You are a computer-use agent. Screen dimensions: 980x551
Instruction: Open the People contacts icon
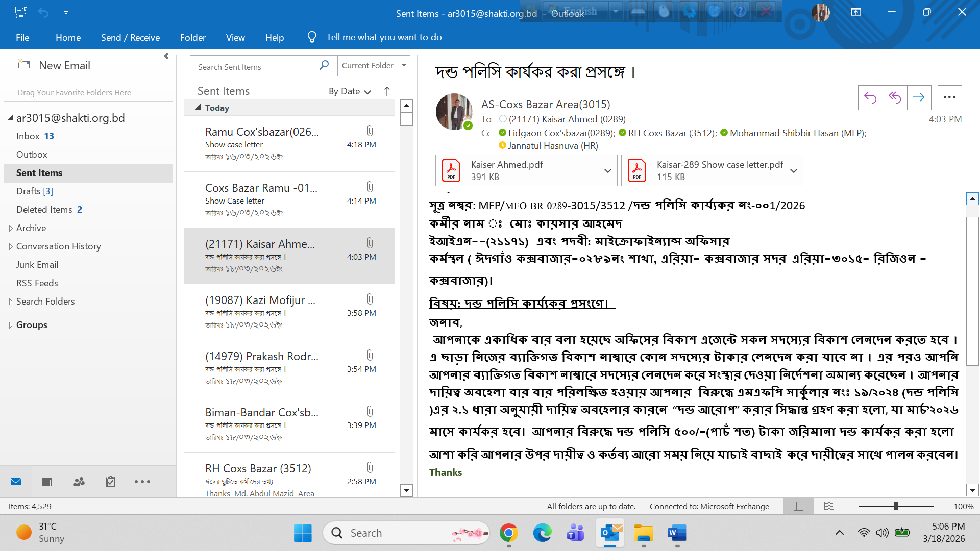[79, 482]
